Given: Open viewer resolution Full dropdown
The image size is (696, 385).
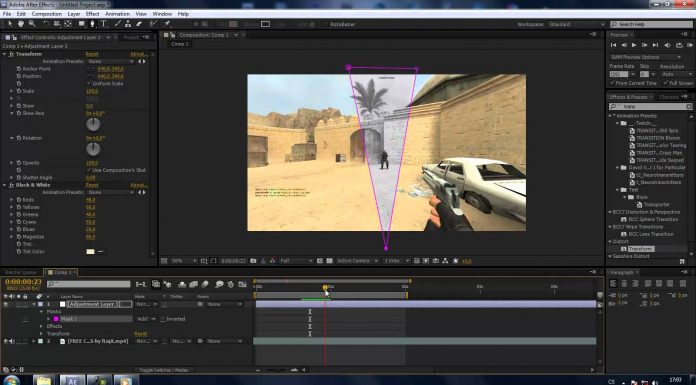Looking at the screenshot, I should tap(297, 261).
